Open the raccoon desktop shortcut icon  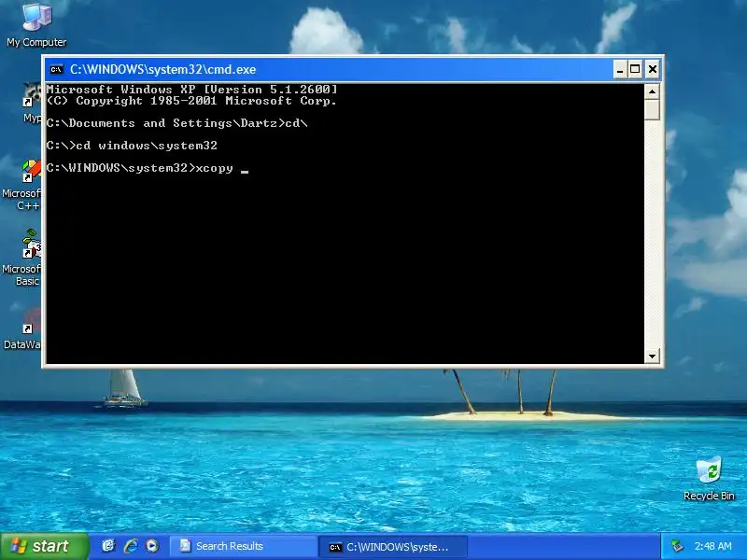[x=33, y=103]
